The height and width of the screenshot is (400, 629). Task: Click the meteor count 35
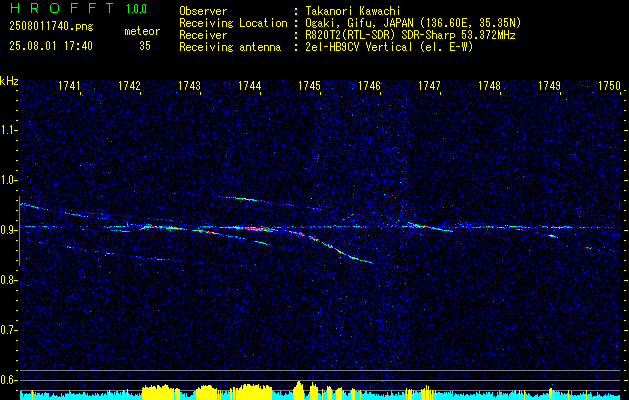145,46
